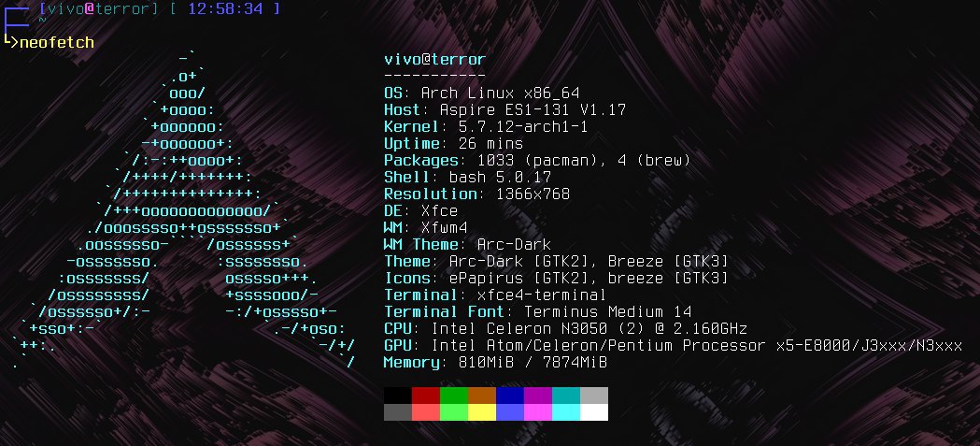Click the Theme line with Breeze [GTK3]
Screen dimensions: 980x446
556,262
